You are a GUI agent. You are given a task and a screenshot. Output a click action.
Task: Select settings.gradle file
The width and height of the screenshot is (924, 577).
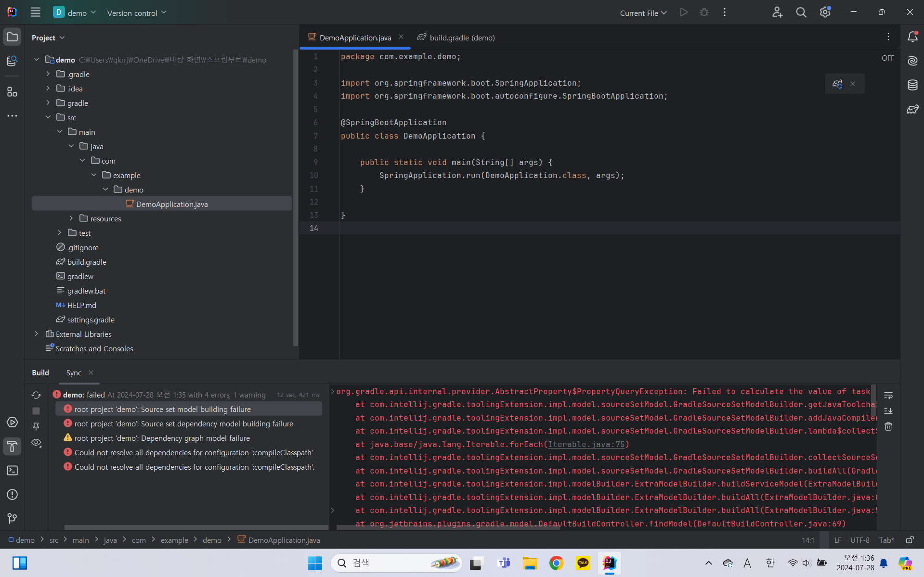tap(91, 320)
